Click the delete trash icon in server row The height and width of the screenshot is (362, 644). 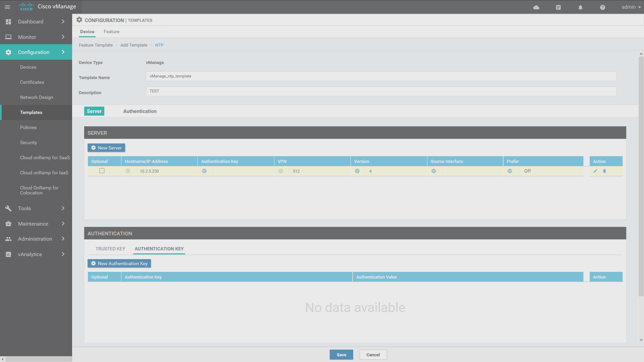coord(604,171)
